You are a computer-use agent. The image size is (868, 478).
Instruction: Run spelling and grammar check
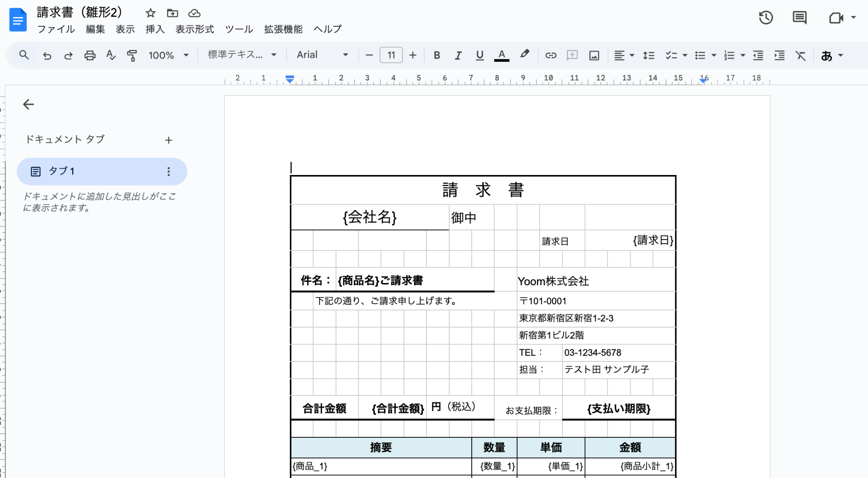111,55
